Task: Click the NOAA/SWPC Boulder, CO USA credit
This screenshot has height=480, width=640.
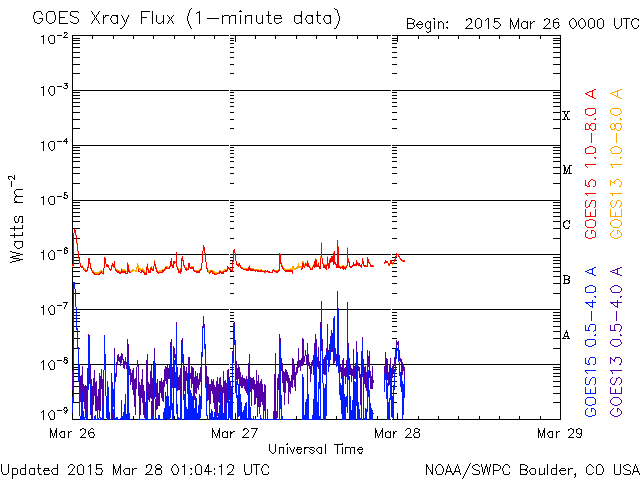Action: point(532,470)
